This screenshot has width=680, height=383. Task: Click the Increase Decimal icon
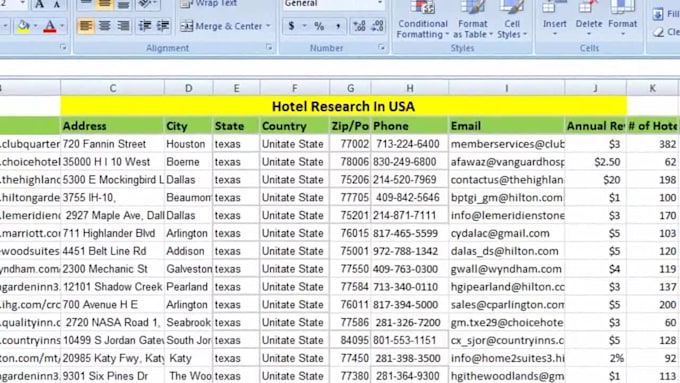tap(360, 26)
